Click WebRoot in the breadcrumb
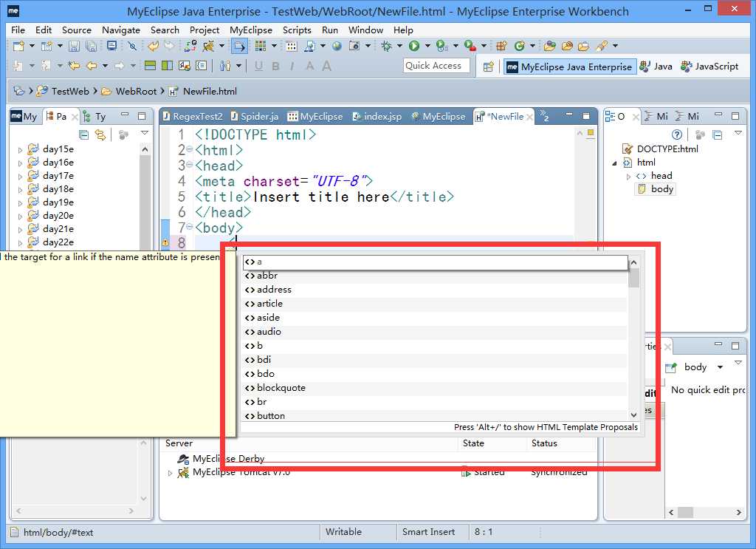Image resolution: width=756 pixels, height=549 pixels. [x=136, y=91]
